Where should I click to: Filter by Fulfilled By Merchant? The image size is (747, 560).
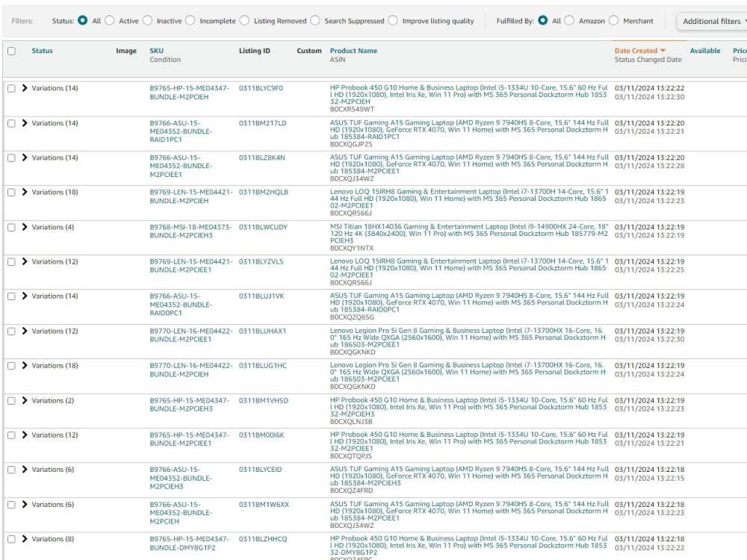613,20
